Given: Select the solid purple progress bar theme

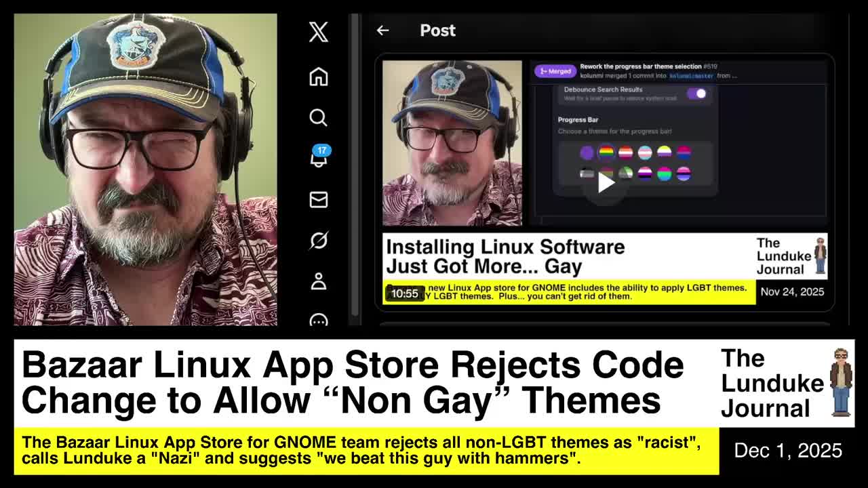Looking at the screenshot, I should [587, 152].
